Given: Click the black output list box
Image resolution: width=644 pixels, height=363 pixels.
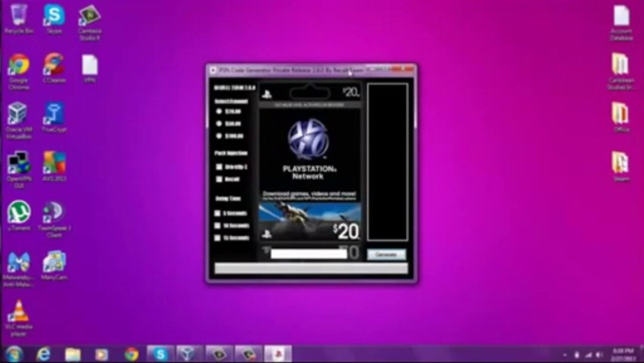Looking at the screenshot, I should pos(387,162).
